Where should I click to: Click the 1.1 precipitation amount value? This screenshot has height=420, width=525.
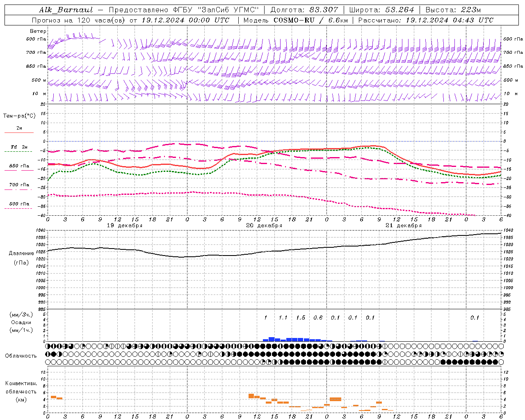click(283, 317)
